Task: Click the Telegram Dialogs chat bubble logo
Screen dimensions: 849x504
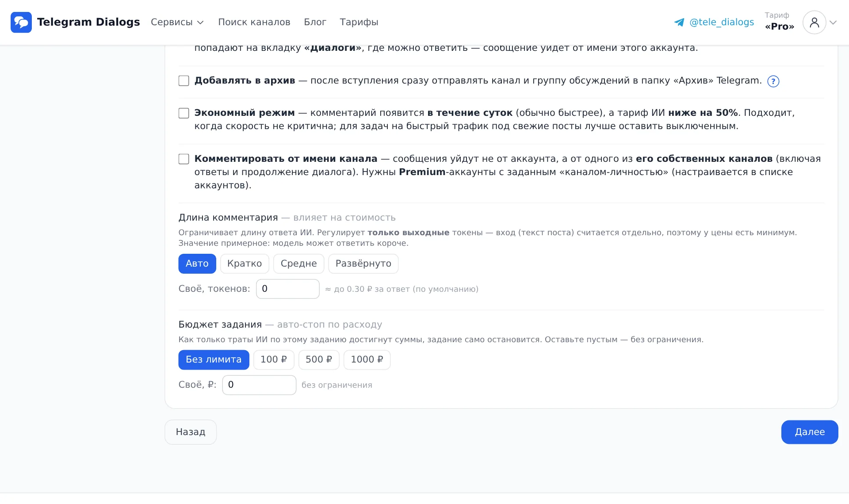Action: tap(21, 22)
